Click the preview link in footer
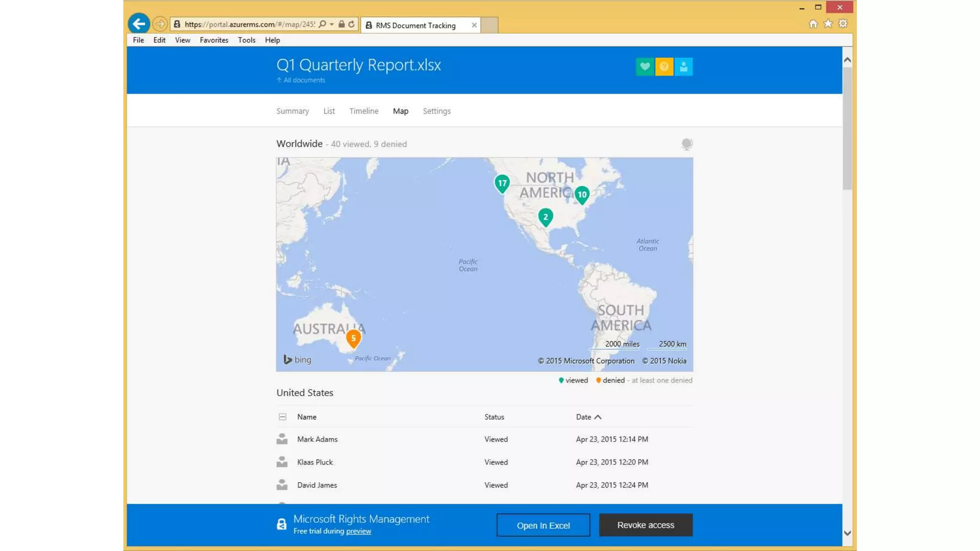Image resolution: width=980 pixels, height=551 pixels. (358, 531)
